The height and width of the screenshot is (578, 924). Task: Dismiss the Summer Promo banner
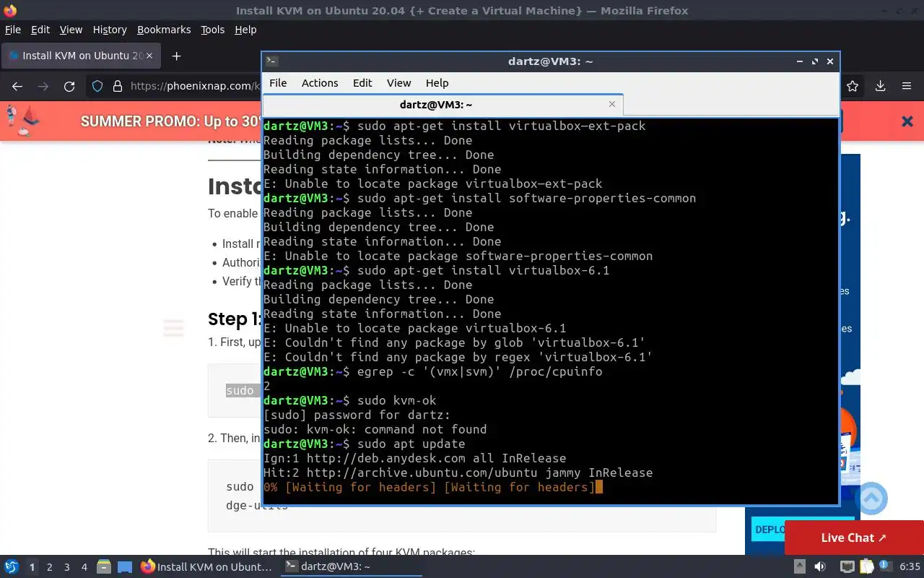click(907, 121)
